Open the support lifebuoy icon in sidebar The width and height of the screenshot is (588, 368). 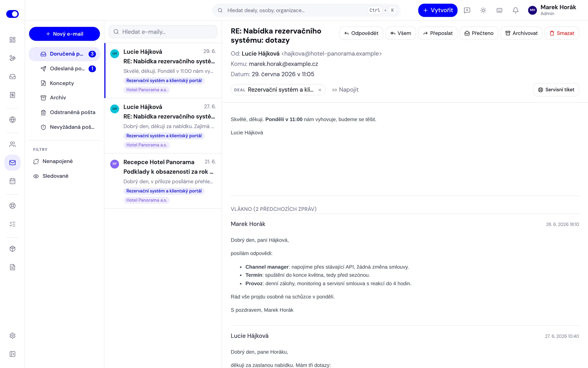point(13,206)
